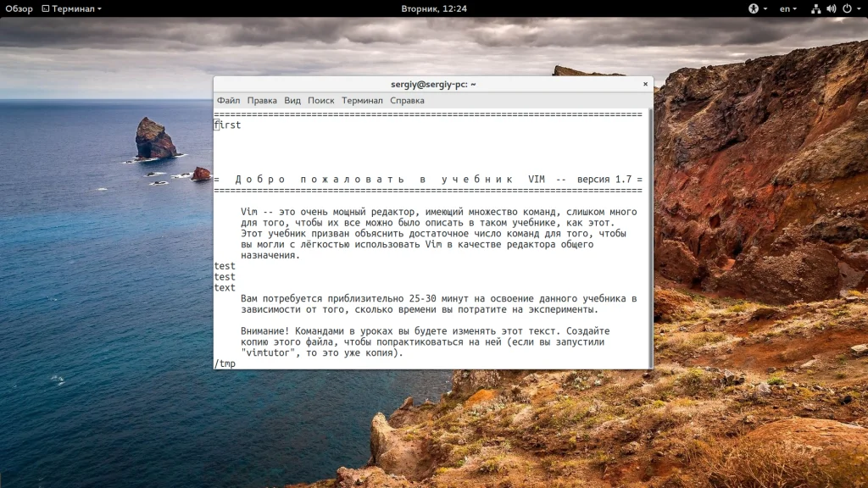Screen dimensions: 868x488
Task: Click the terminal title bar sergiy@sergiy-pc
Action: (433, 84)
